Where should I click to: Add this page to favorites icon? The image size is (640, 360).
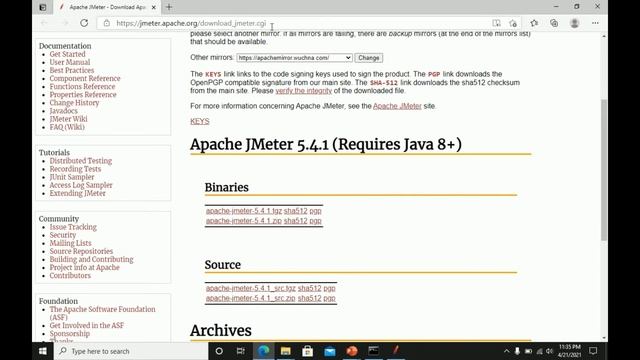pyautogui.click(x=513, y=23)
